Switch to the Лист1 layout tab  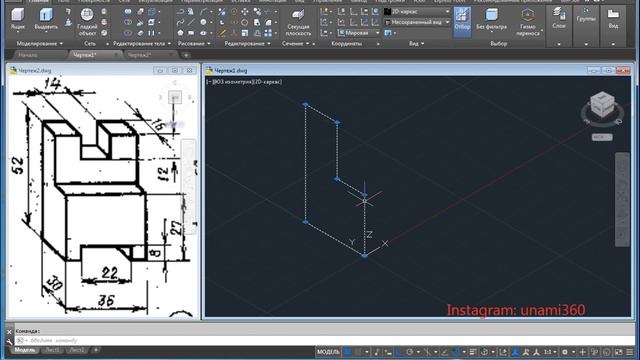coord(53,350)
